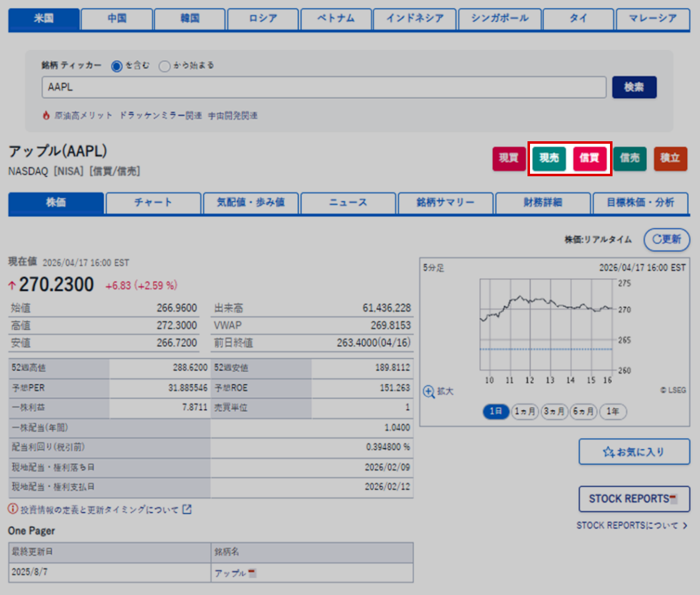Select the 米国 country tab
The image size is (700, 595).
tap(44, 19)
